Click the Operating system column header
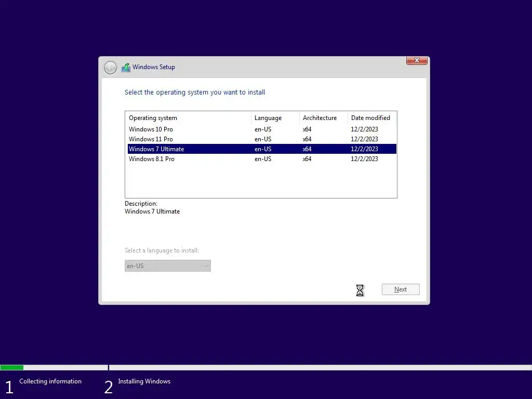 [x=188, y=118]
